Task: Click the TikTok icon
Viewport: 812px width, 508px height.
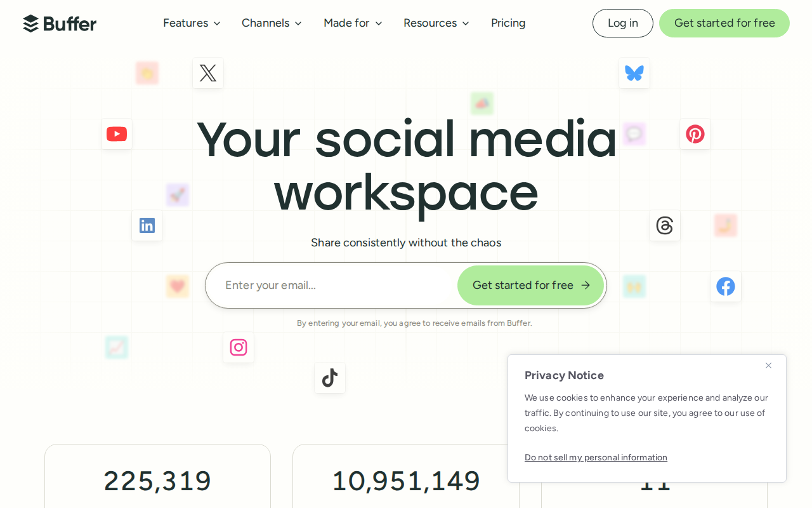Action: [329, 377]
